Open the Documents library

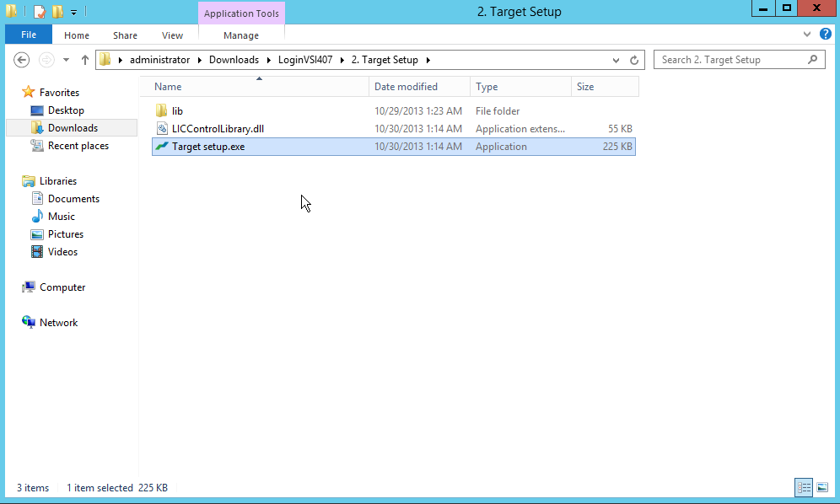coord(73,198)
